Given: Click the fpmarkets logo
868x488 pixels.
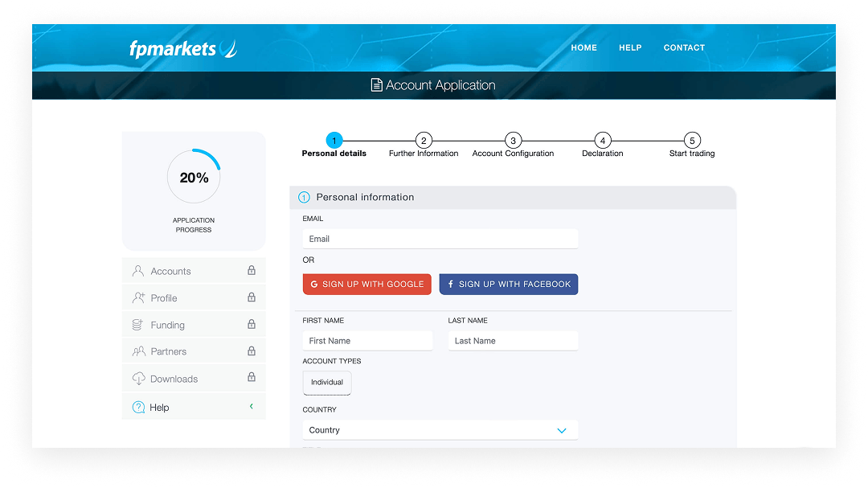Looking at the screenshot, I should [x=183, y=48].
